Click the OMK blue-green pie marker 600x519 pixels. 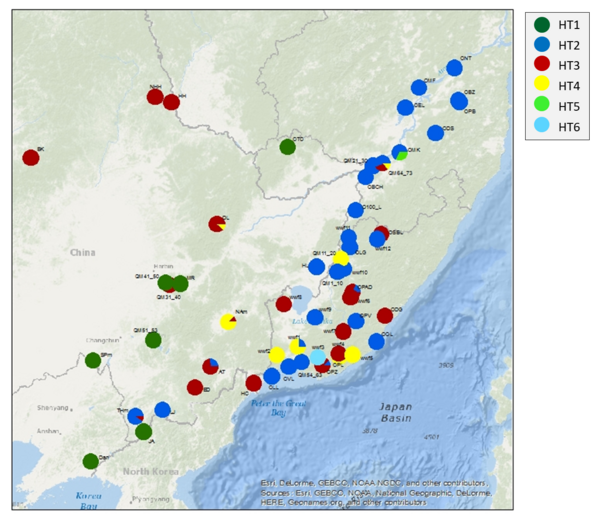click(x=400, y=153)
